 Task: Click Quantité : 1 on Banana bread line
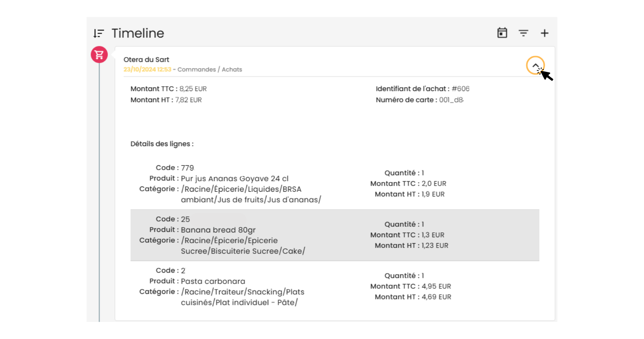404,224
